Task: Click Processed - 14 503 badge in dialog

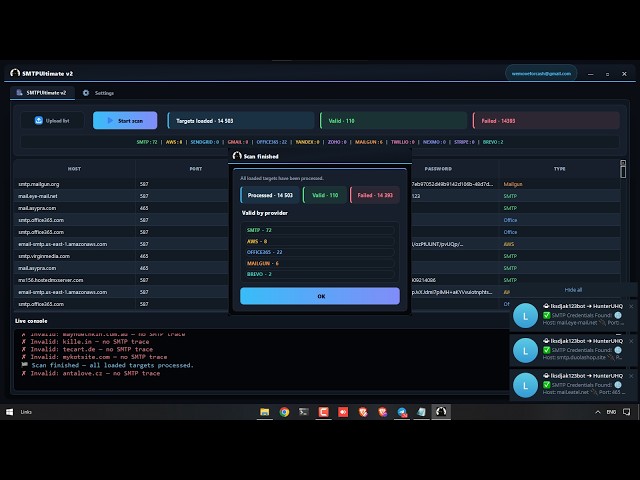Action: click(270, 195)
